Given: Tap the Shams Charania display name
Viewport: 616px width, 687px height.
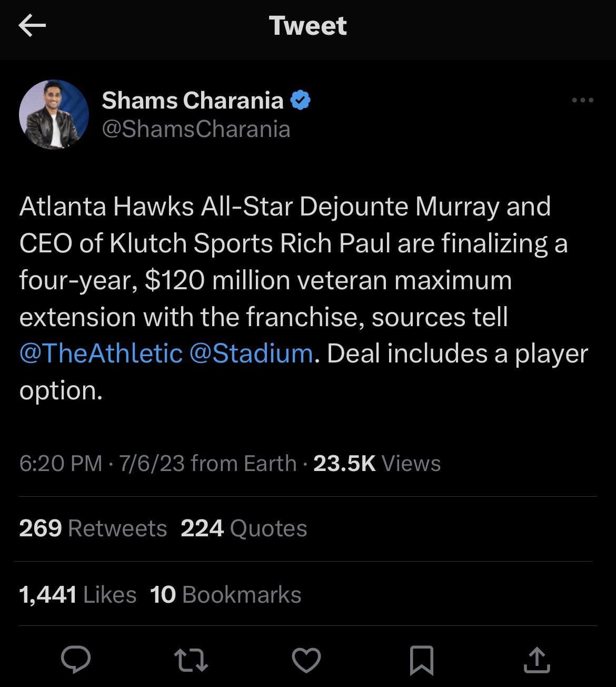Looking at the screenshot, I should 192,100.
